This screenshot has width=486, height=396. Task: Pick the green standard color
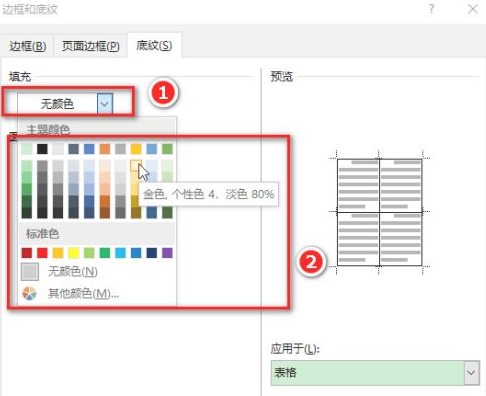click(x=105, y=253)
